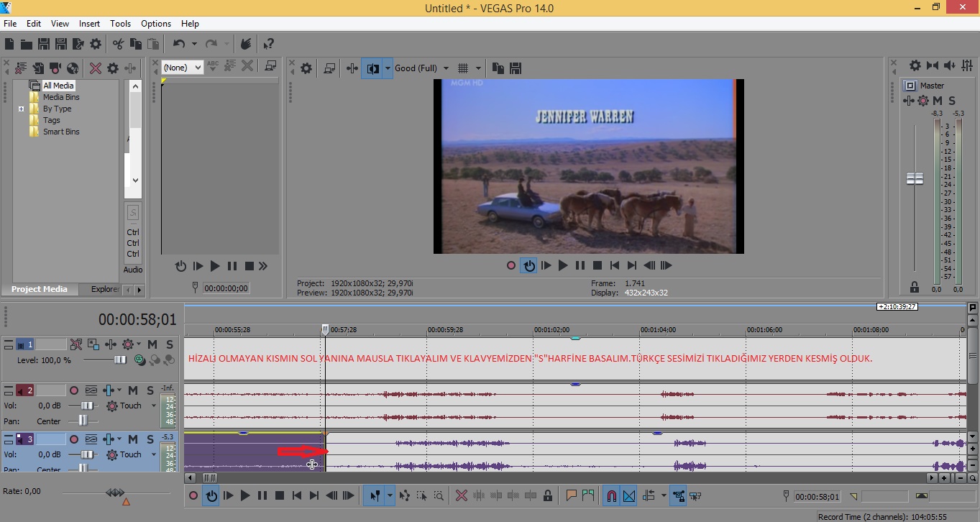Mute video track 1

click(x=152, y=344)
